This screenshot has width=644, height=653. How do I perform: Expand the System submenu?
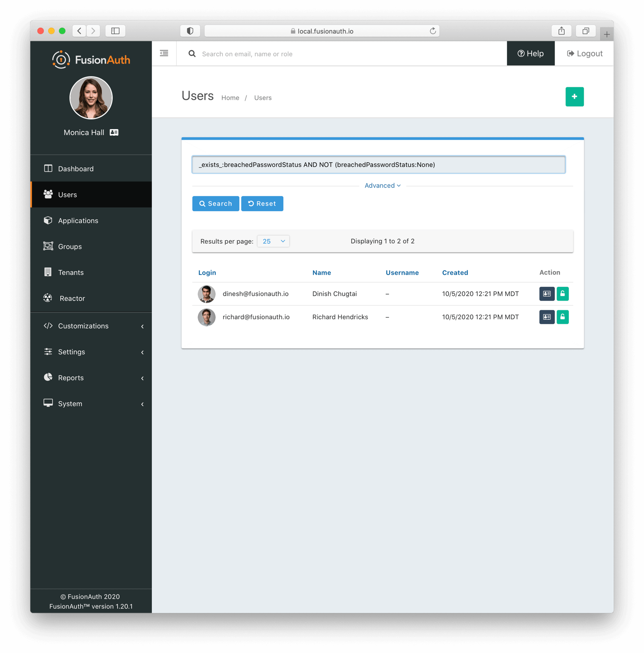click(91, 404)
